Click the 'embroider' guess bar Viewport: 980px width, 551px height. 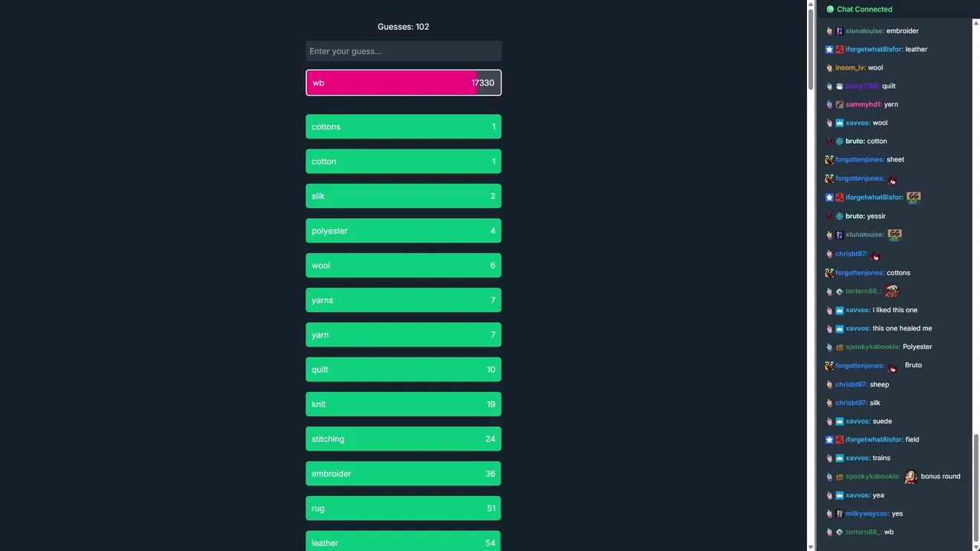pos(403,474)
